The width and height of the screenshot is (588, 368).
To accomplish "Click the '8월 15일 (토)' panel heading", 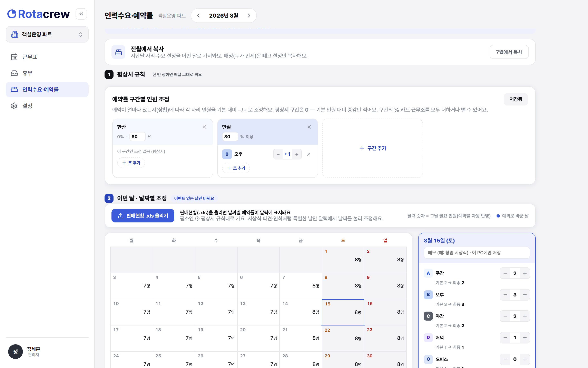I will point(439,240).
